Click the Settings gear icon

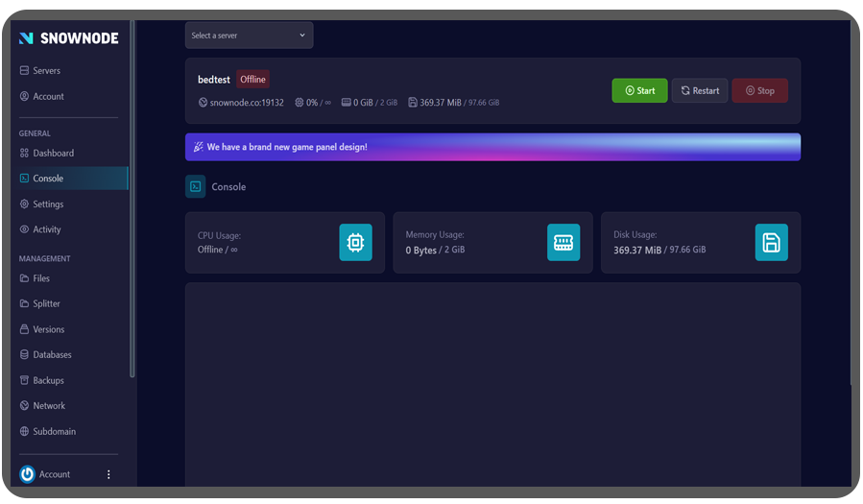[x=24, y=204]
